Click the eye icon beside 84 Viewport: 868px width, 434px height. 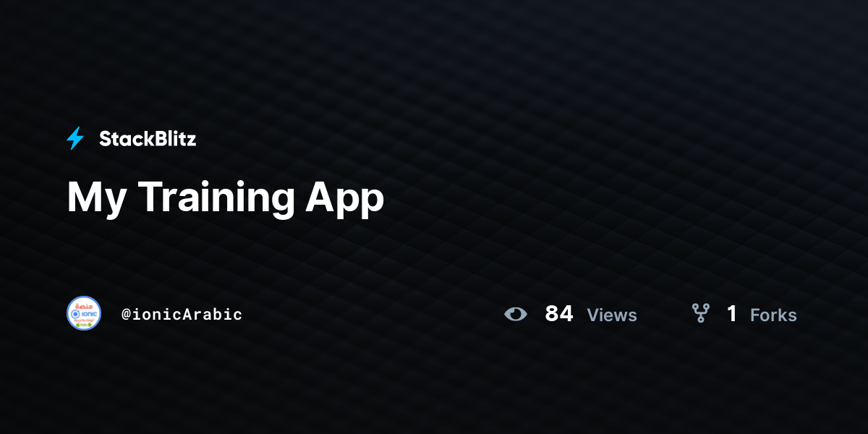coord(516,314)
